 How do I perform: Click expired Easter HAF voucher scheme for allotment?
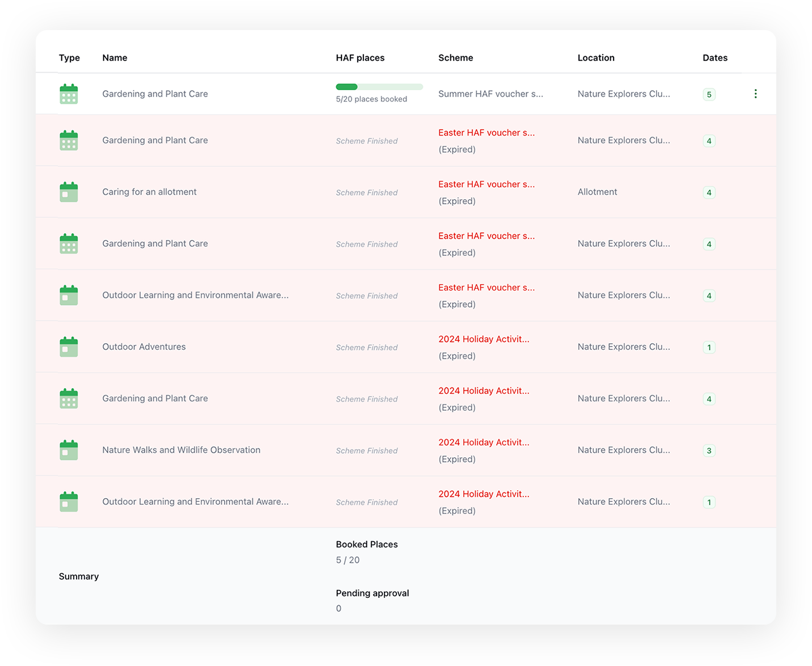click(487, 184)
